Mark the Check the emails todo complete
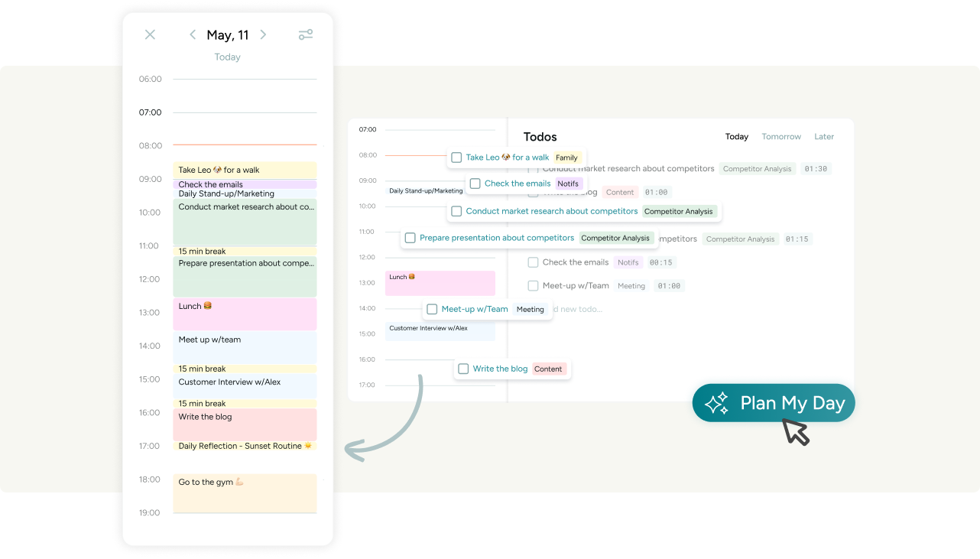 point(476,184)
